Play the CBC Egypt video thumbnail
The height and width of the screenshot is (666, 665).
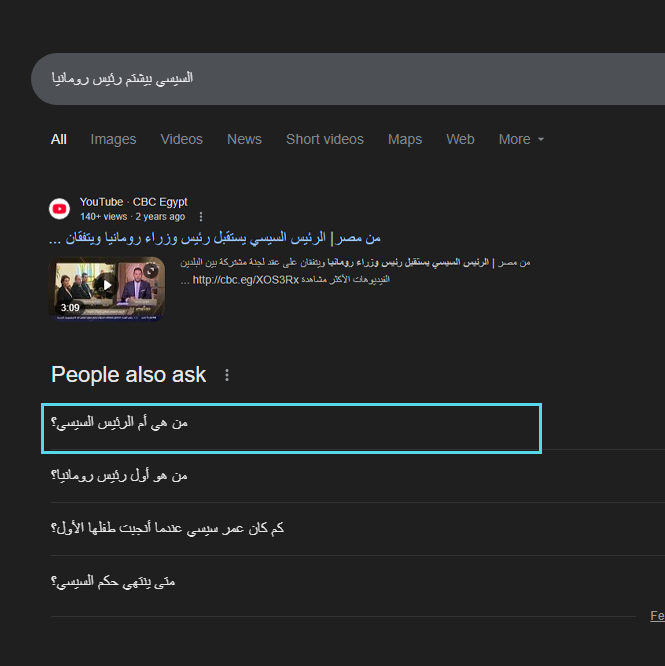107,289
